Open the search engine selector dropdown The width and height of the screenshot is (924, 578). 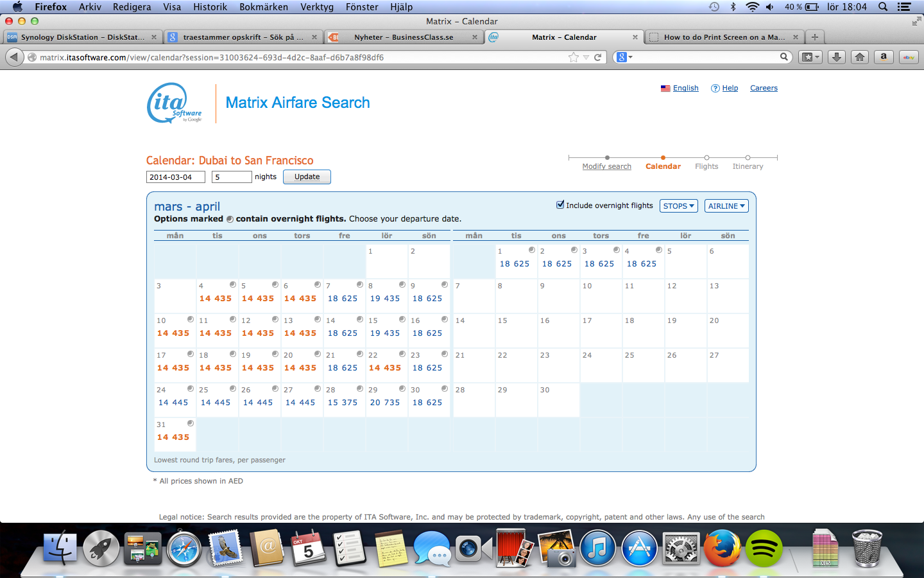click(x=624, y=57)
